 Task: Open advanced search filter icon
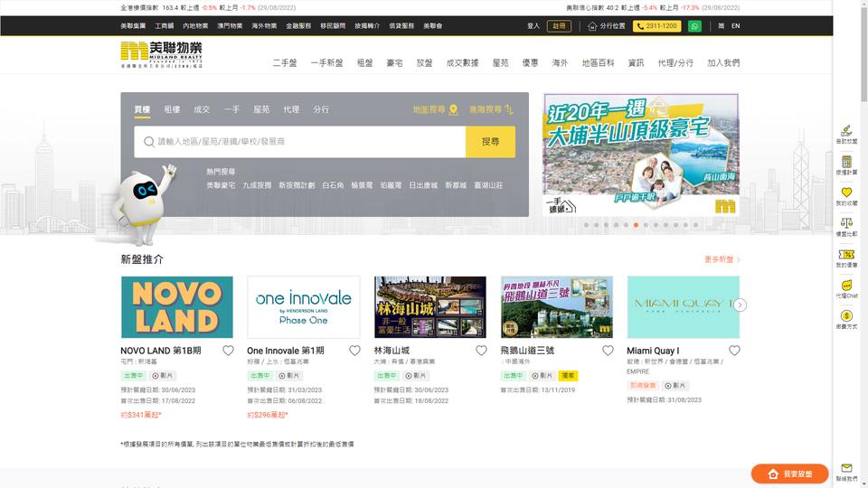click(x=509, y=109)
